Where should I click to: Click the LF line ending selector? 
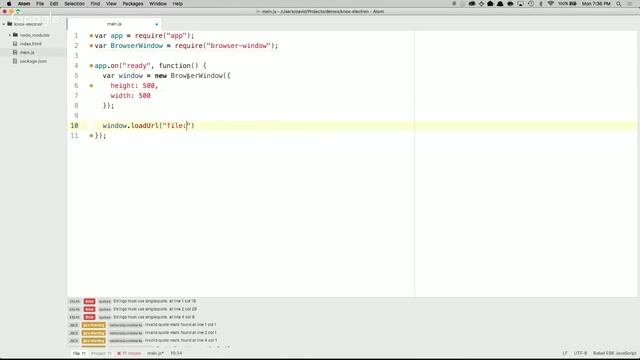[x=565, y=353]
